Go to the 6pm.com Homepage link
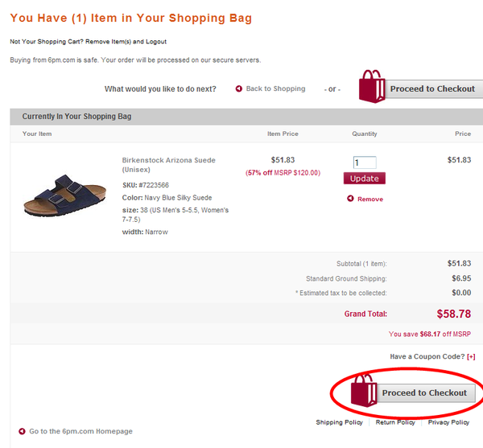This screenshot has height=448, width=483. point(80,431)
